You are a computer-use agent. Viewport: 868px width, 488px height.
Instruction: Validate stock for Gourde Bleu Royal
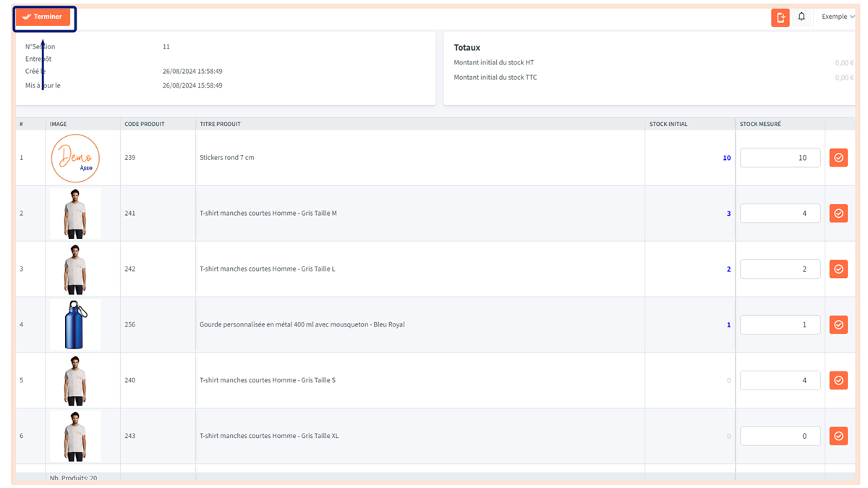[838, 325]
